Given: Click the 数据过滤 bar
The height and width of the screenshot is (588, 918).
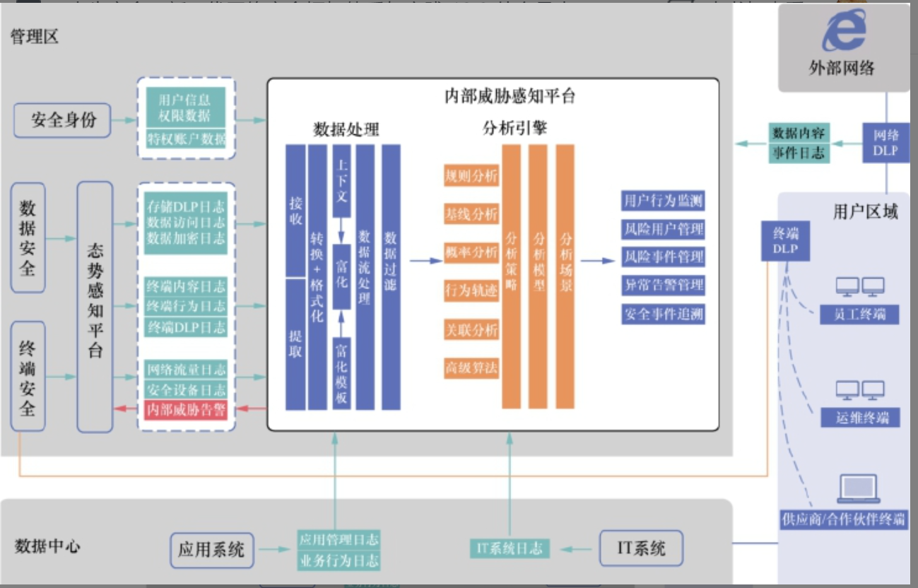Looking at the screenshot, I should click(x=391, y=277).
